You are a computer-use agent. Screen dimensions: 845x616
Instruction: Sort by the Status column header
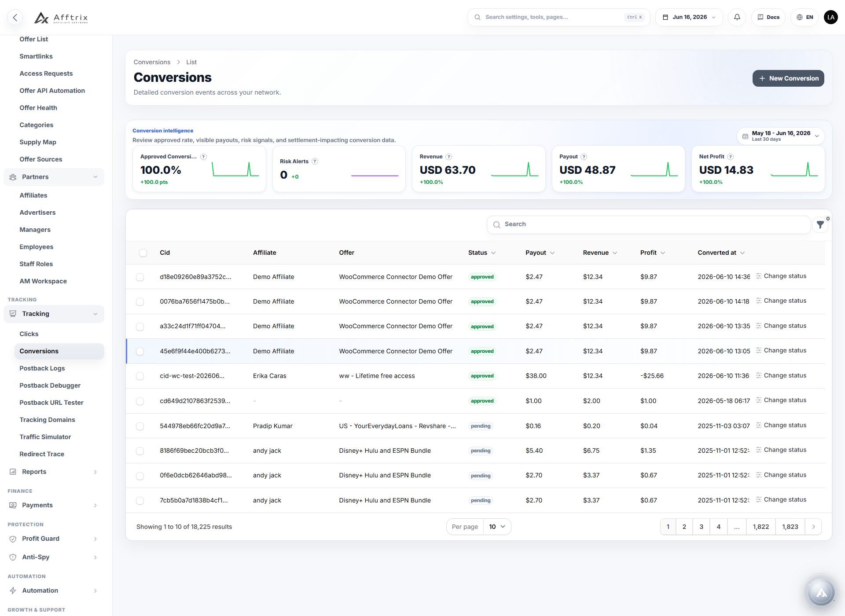click(x=482, y=253)
